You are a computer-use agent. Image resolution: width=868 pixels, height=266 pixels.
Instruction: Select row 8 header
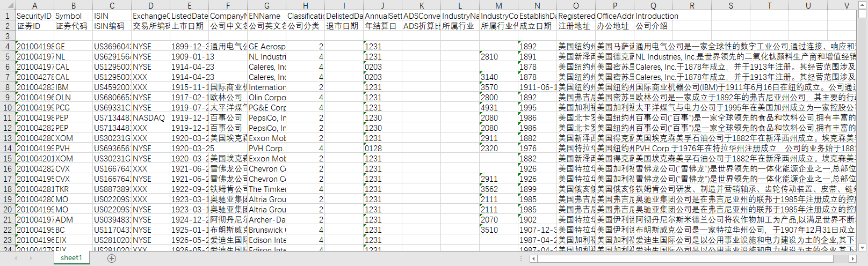(8, 87)
